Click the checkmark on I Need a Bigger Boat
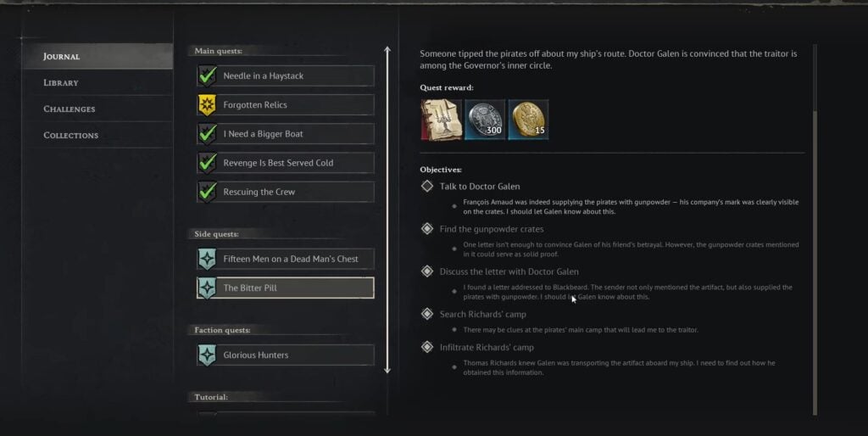The image size is (868, 436). [x=207, y=134]
